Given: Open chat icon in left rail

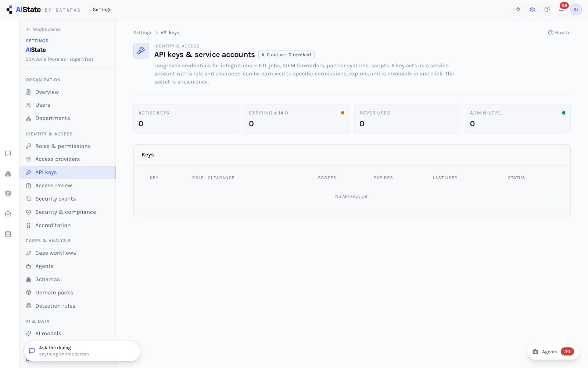Looking at the screenshot, I should click(8, 153).
